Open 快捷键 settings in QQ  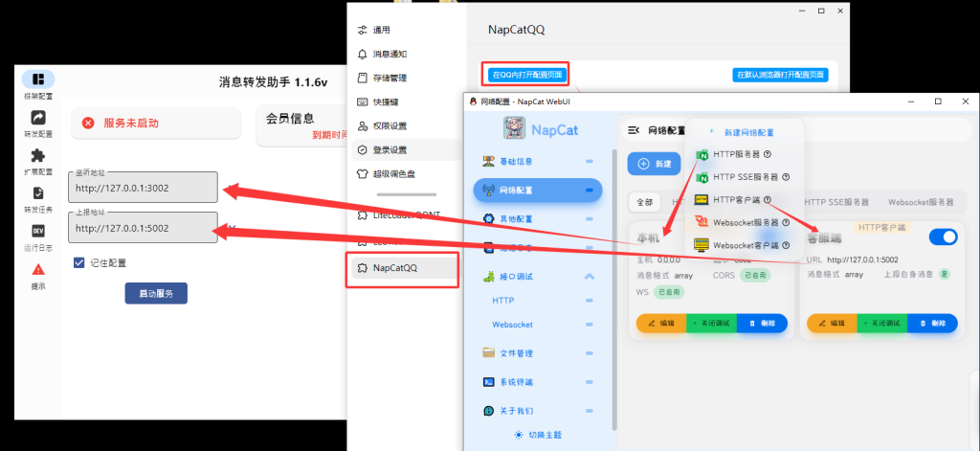405,101
